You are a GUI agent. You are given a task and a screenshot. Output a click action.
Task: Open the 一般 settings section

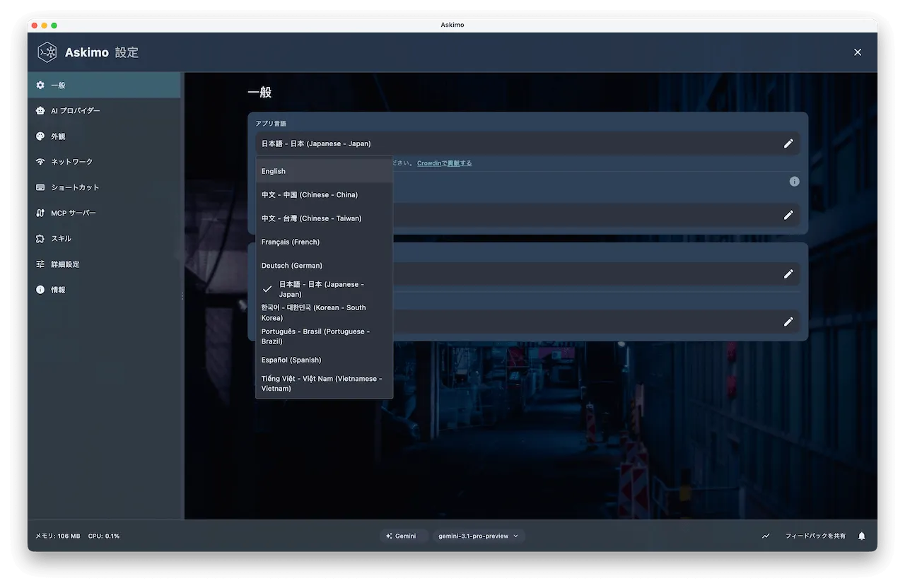click(x=104, y=85)
